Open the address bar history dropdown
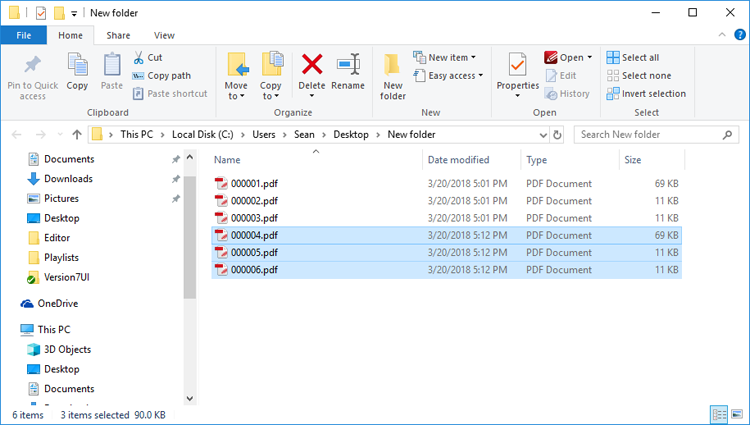The image size is (750, 425). click(x=543, y=135)
